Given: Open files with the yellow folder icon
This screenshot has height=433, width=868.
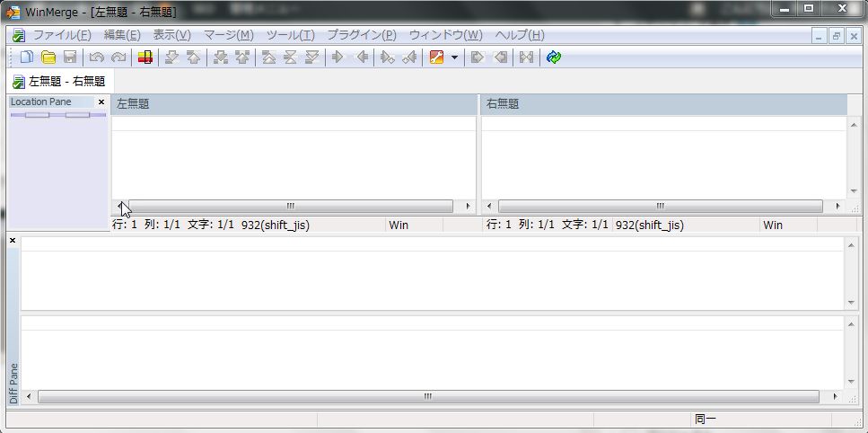Looking at the screenshot, I should click(x=48, y=57).
